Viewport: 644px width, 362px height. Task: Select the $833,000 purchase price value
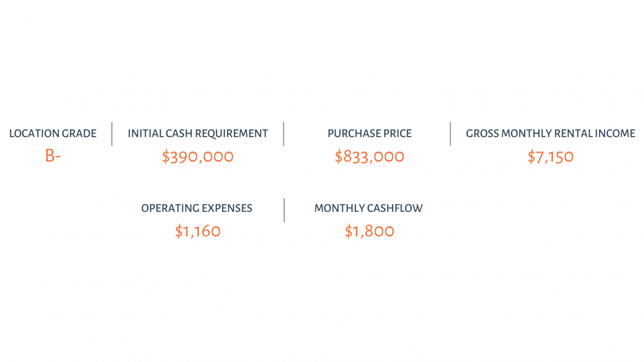(369, 157)
